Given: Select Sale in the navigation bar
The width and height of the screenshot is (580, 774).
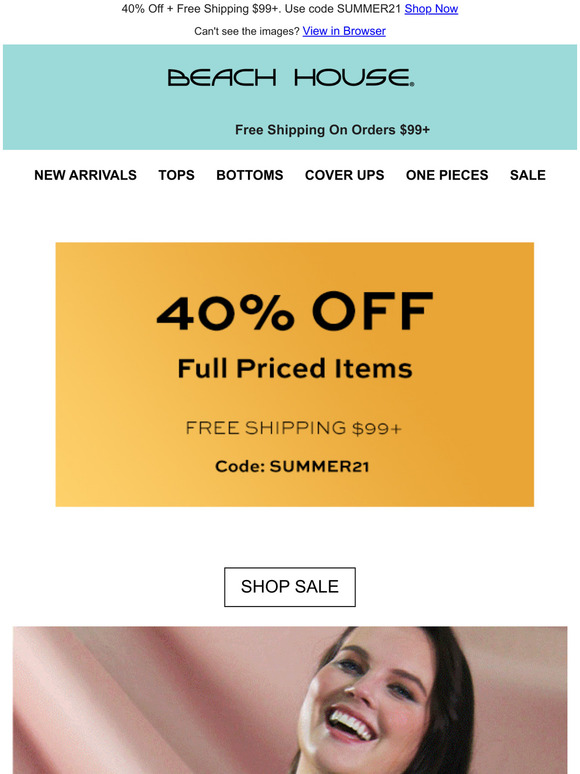Looking at the screenshot, I should click(x=528, y=175).
